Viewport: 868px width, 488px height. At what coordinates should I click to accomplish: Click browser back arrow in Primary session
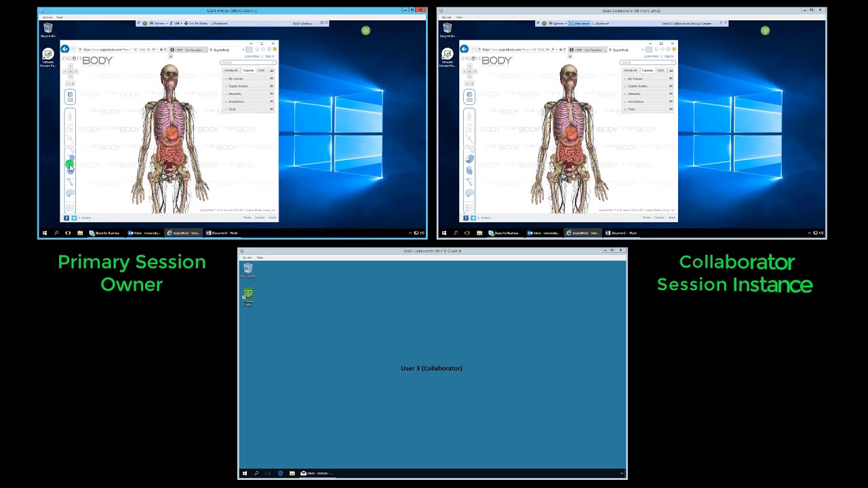pos(65,49)
